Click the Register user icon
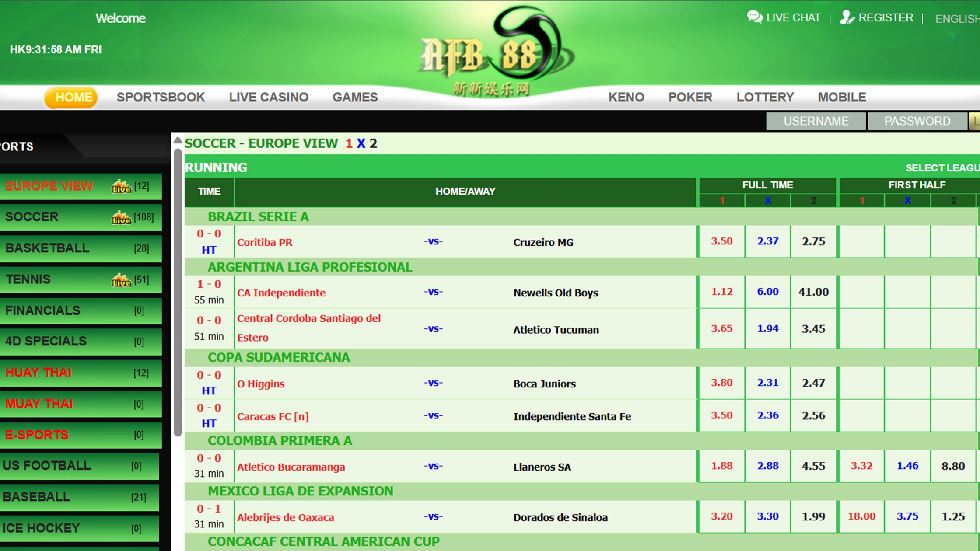 847,17
